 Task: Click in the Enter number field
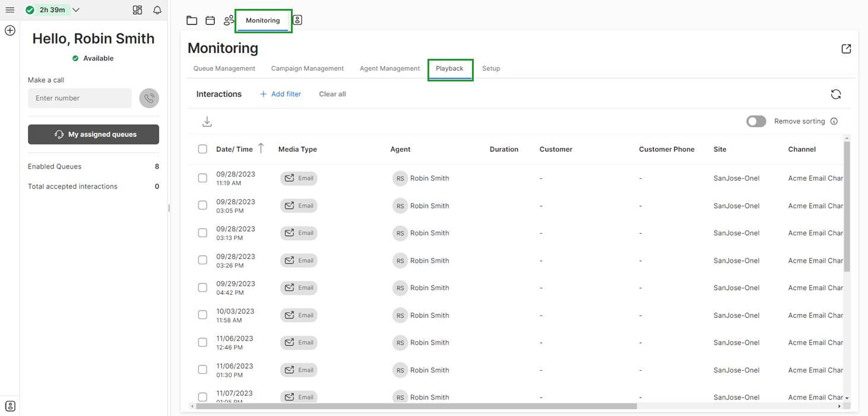tap(80, 98)
